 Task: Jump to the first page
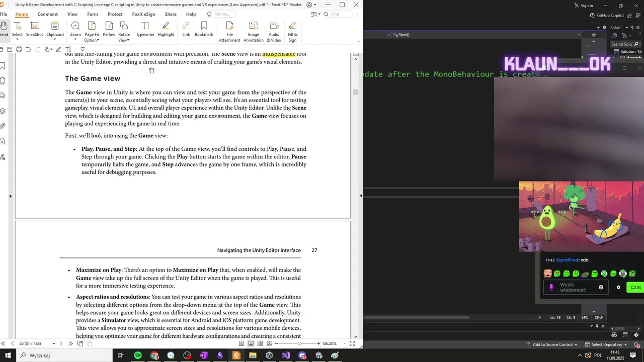tap(4, 343)
